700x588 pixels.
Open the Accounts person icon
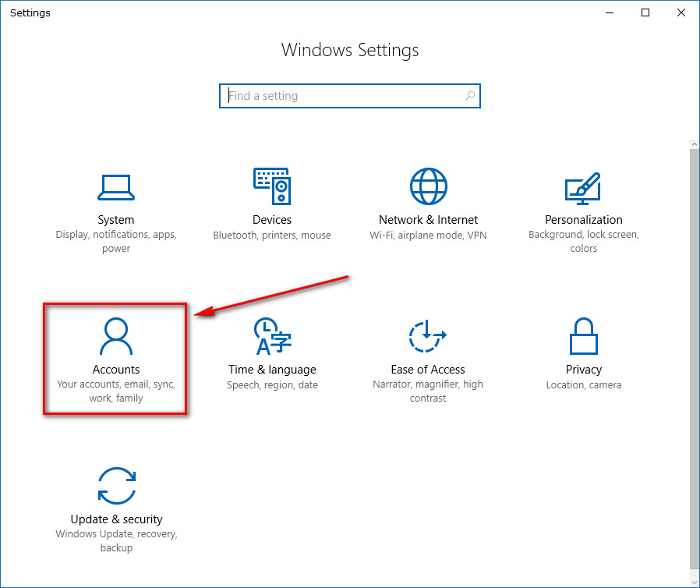tap(116, 336)
